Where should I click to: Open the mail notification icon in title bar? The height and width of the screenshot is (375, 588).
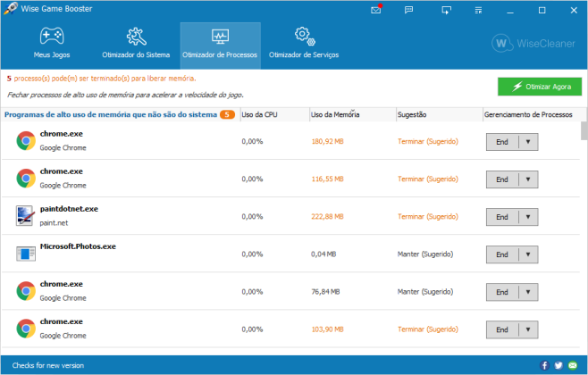click(x=376, y=10)
